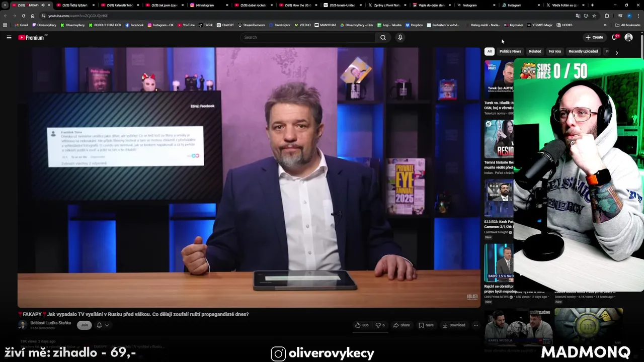Select the Related filter chip
The image size is (644, 362).
pyautogui.click(x=535, y=51)
